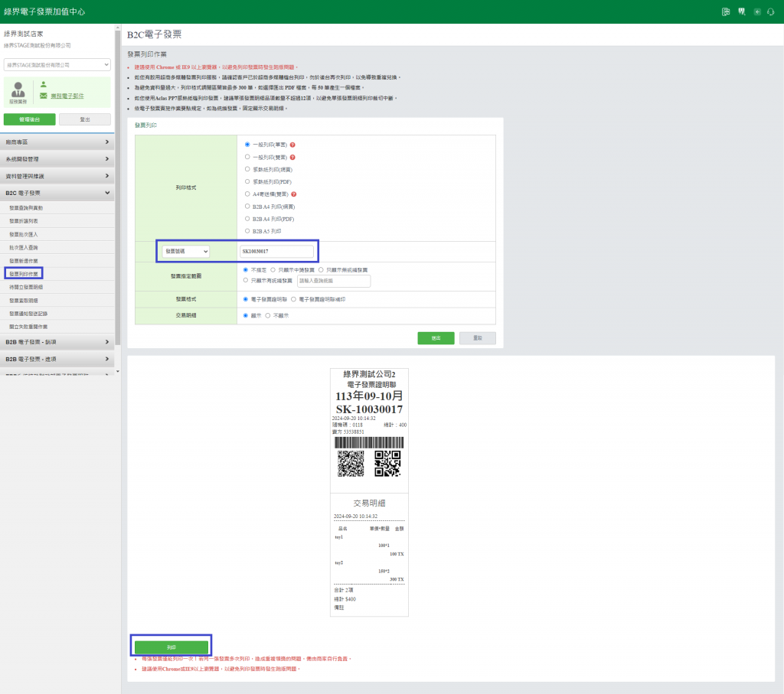Open 發票索取明細 menu item
784x694 pixels.
click(24, 300)
